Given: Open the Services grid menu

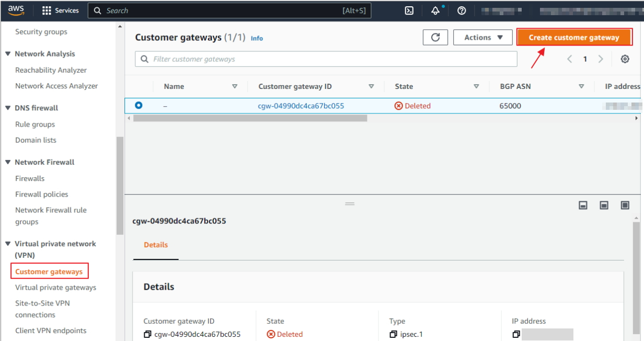Looking at the screenshot, I should click(47, 10).
